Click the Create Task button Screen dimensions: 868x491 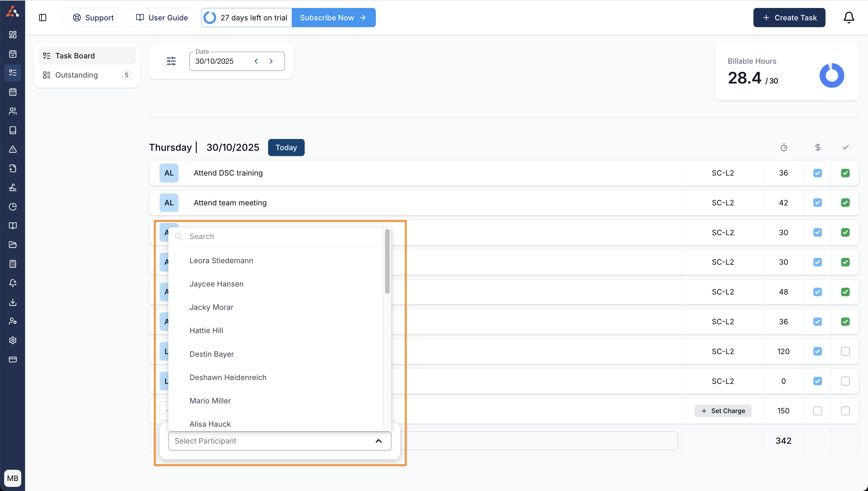point(789,17)
